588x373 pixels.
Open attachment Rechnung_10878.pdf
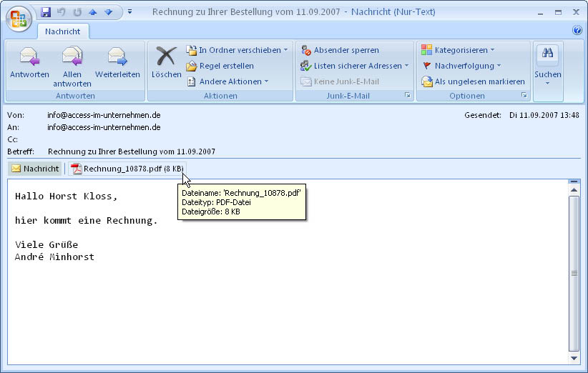[x=128, y=169]
